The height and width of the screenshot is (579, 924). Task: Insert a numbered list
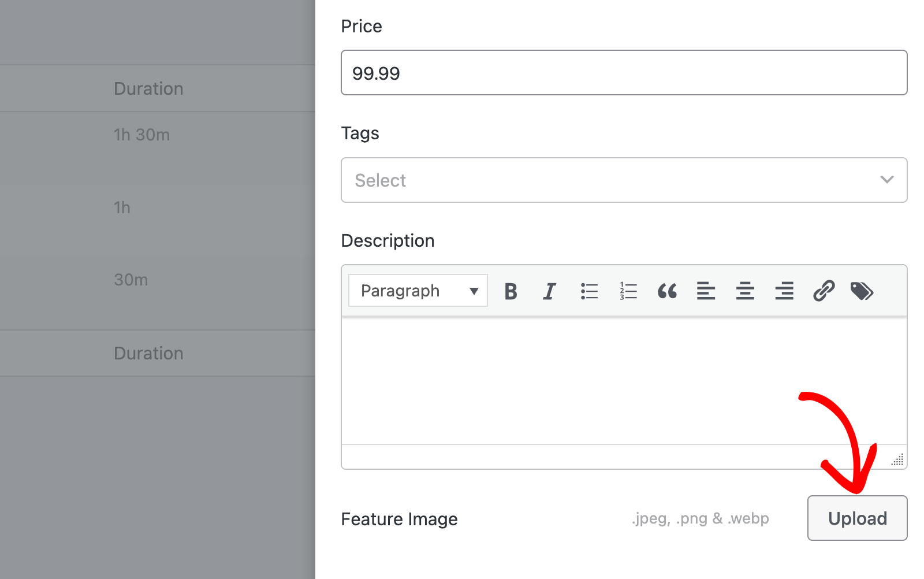(628, 291)
